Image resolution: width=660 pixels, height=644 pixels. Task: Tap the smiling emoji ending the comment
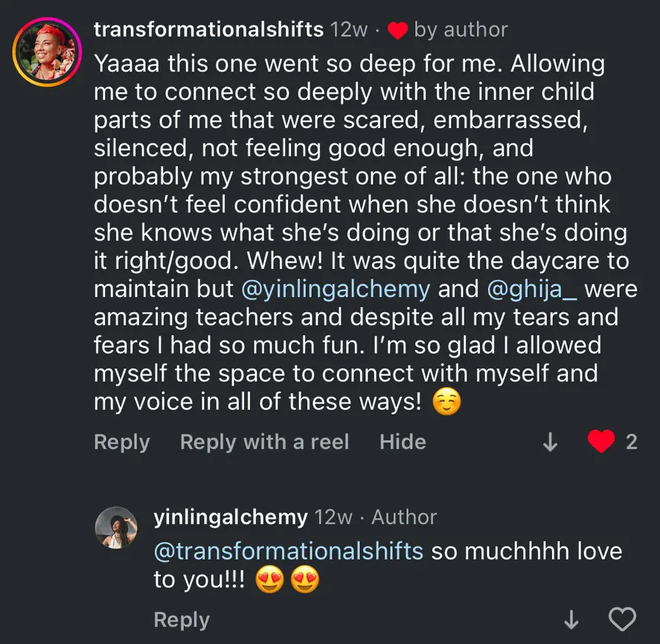(447, 401)
